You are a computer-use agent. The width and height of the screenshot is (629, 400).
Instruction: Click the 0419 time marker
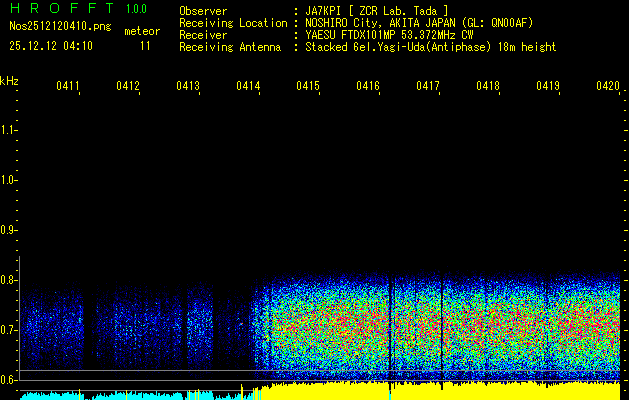pos(548,87)
